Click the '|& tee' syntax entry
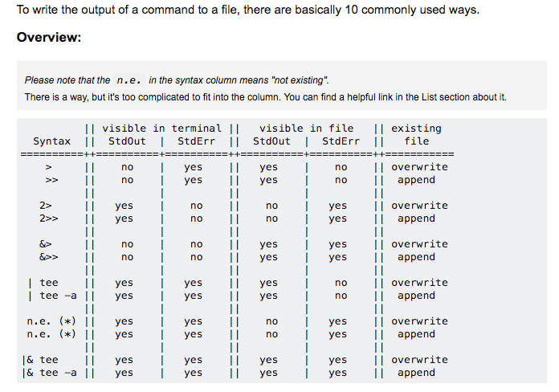The width and height of the screenshot is (559, 392). (40, 360)
